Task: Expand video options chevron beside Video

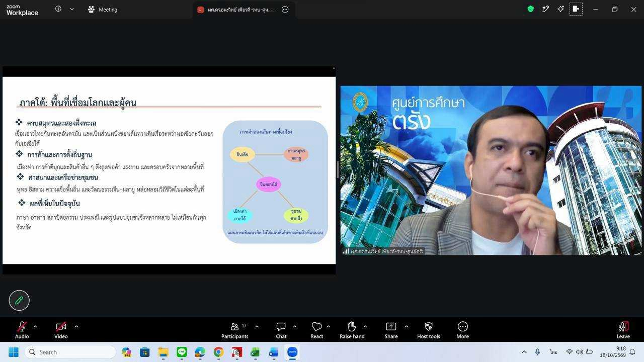Action: pyautogui.click(x=76, y=326)
